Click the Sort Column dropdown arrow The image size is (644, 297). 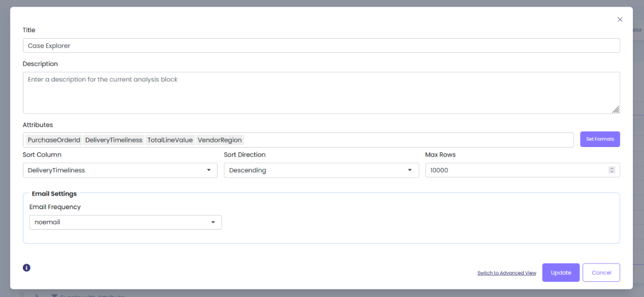click(x=209, y=170)
